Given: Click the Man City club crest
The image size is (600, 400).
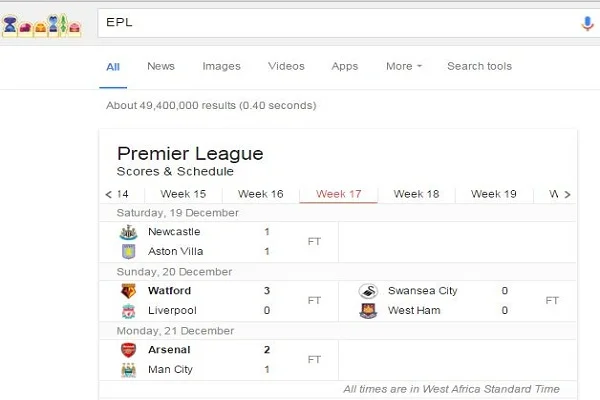Looking at the screenshot, I should [x=128, y=369].
